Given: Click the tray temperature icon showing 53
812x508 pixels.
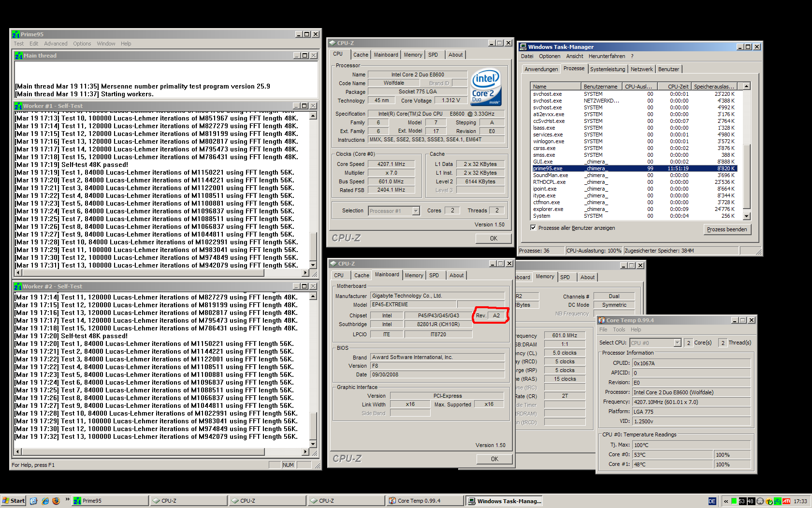Looking at the screenshot, I should click(x=742, y=501).
